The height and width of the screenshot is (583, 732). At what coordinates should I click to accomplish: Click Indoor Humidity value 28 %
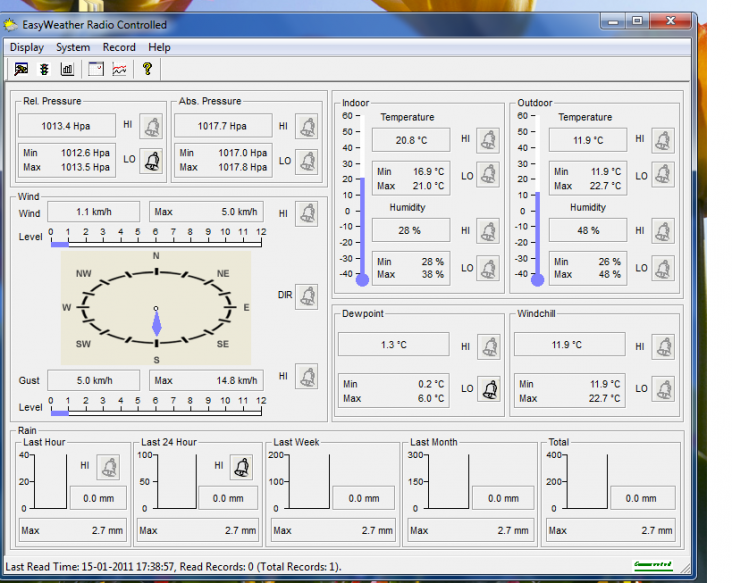point(411,231)
